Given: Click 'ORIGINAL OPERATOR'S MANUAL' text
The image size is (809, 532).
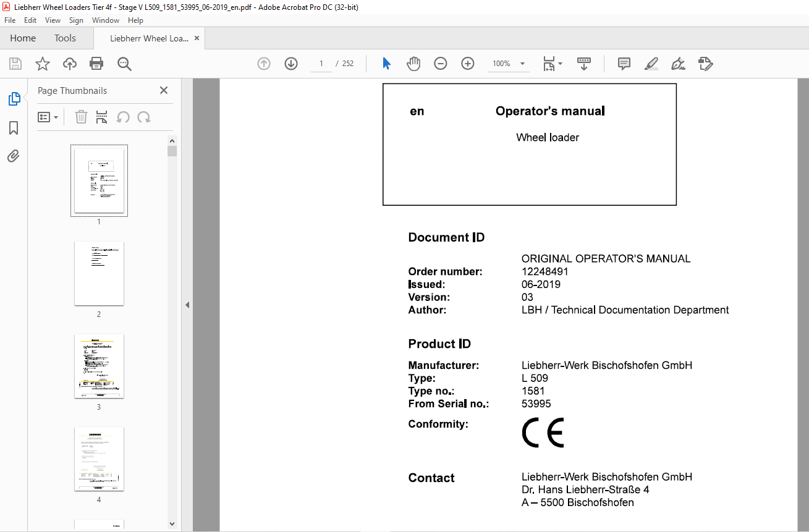Looking at the screenshot, I should click(x=606, y=259).
